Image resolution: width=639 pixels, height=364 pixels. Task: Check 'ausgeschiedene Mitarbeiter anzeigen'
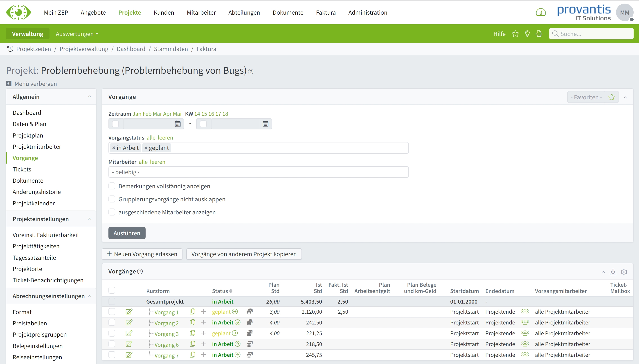pyautogui.click(x=112, y=212)
